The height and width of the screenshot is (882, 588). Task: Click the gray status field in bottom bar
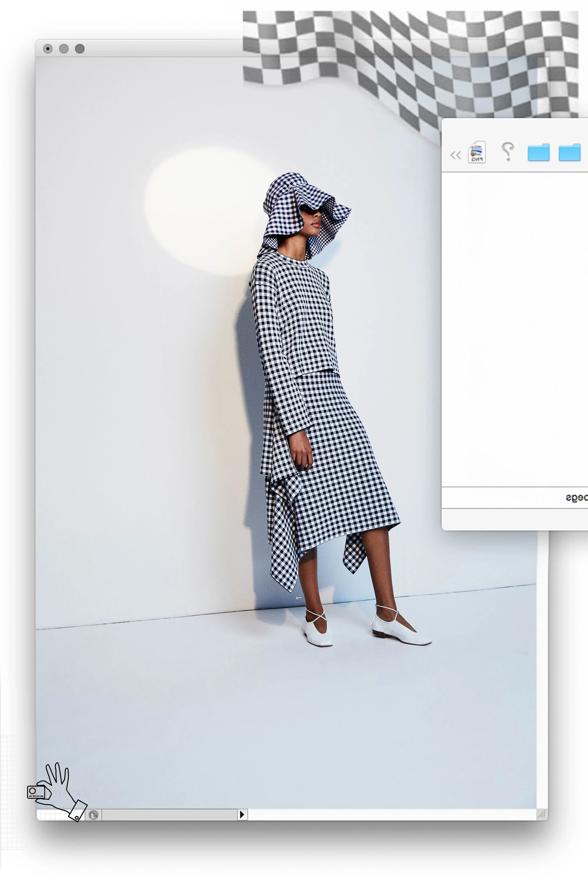(170, 814)
